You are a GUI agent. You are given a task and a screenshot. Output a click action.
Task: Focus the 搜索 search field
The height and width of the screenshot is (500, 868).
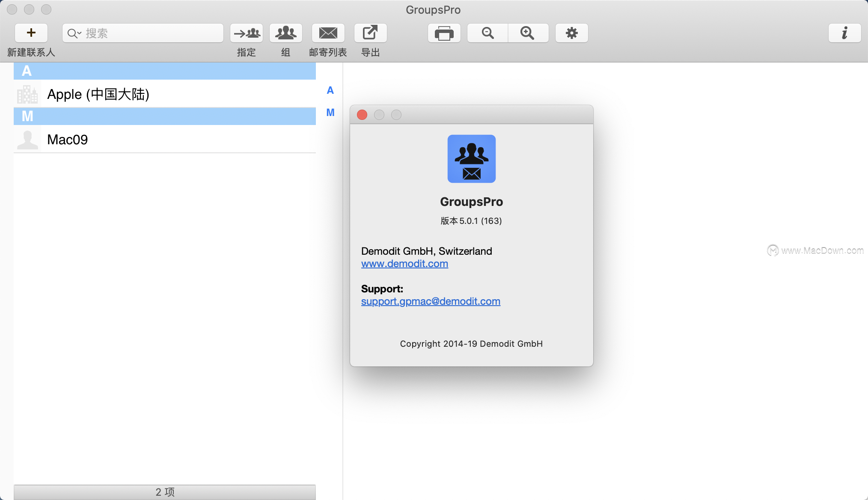tap(143, 33)
